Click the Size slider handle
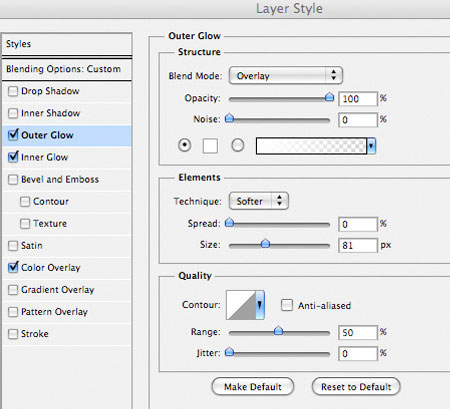 click(265, 244)
